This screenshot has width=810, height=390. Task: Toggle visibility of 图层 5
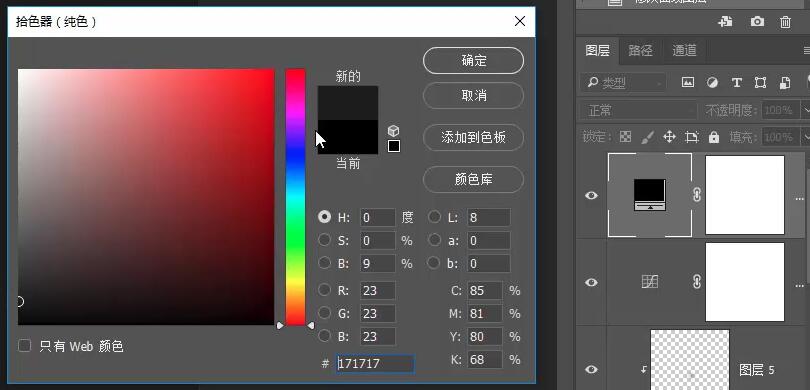tap(591, 369)
